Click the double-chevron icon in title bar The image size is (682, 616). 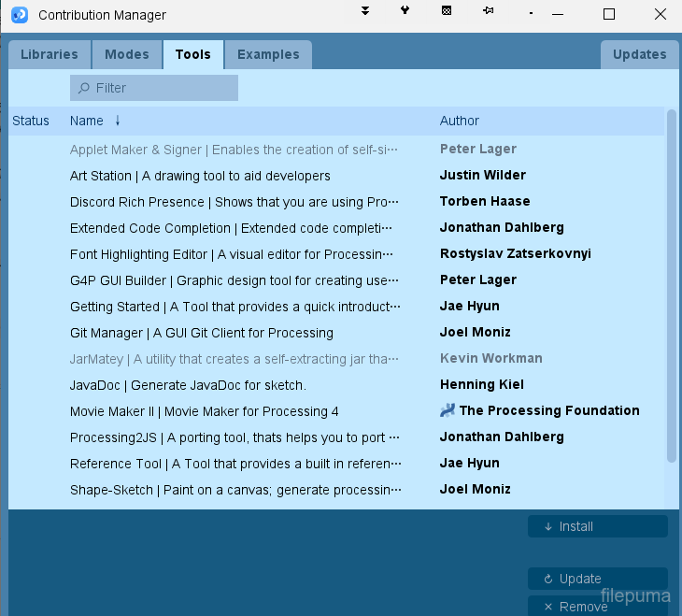365,11
